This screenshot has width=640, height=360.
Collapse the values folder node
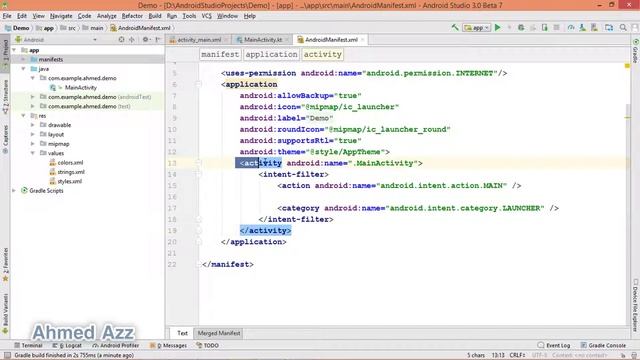click(x=33, y=153)
